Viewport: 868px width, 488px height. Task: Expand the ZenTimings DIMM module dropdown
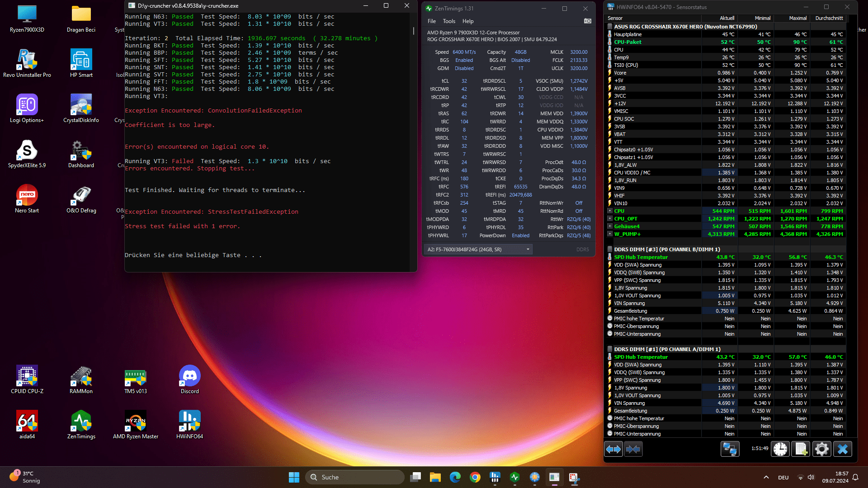pyautogui.click(x=528, y=249)
